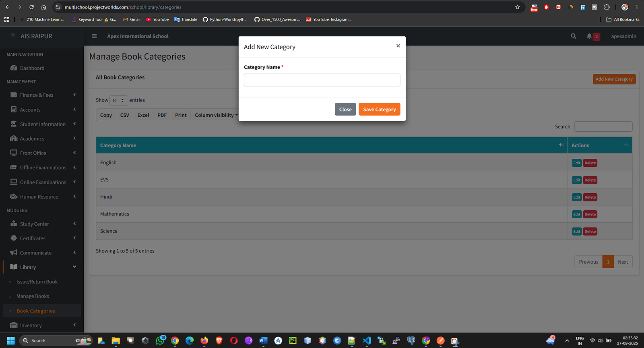Open Manage Books in sidebar
Screen dimensions: 644x348
click(33, 296)
